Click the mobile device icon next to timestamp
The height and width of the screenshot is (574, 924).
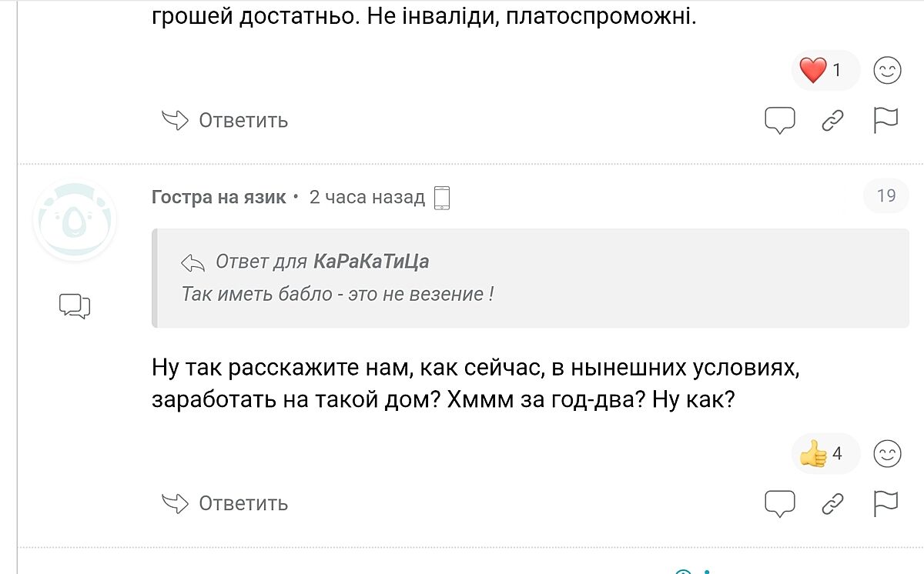(442, 198)
